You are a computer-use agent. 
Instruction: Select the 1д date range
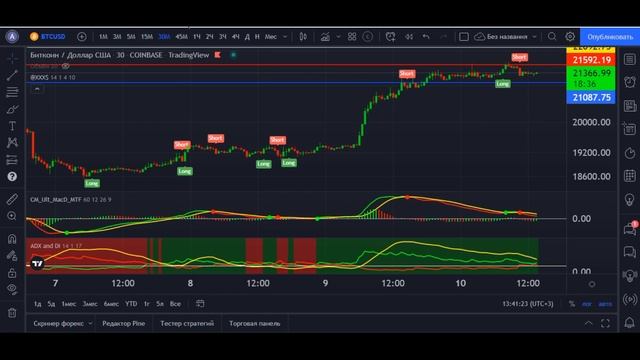(x=38, y=304)
